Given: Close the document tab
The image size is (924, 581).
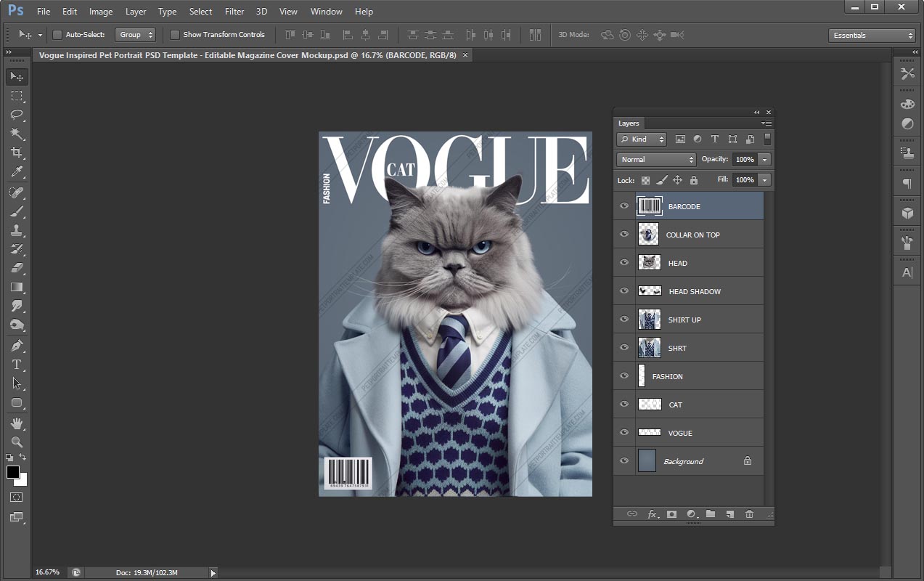Looking at the screenshot, I should 465,54.
